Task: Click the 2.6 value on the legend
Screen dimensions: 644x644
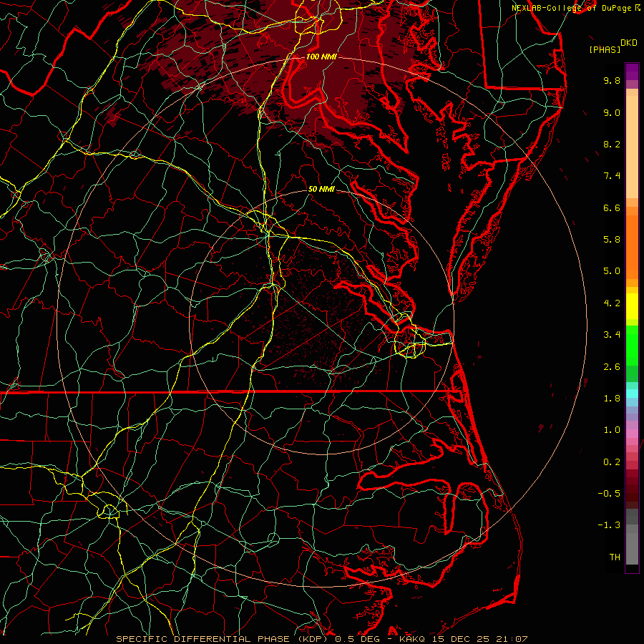Action: coord(612,367)
